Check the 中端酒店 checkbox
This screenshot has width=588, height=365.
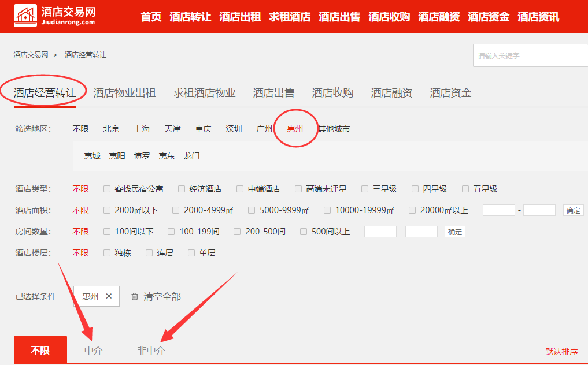click(240, 189)
